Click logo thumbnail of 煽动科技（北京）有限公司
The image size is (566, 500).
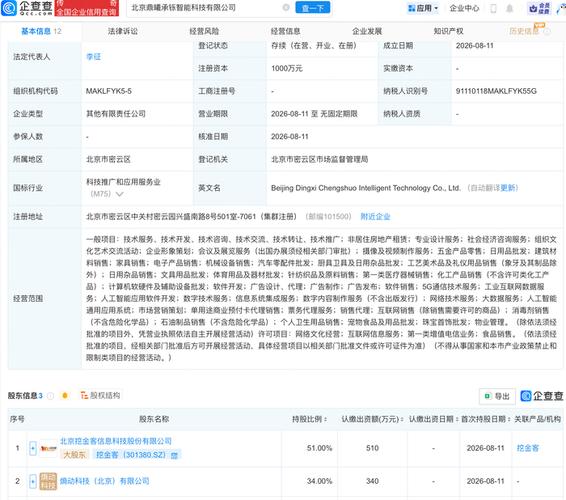coord(48,481)
